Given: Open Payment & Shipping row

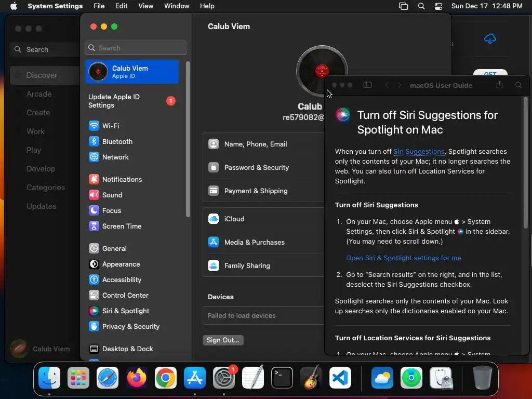Looking at the screenshot, I should pyautogui.click(x=263, y=191).
